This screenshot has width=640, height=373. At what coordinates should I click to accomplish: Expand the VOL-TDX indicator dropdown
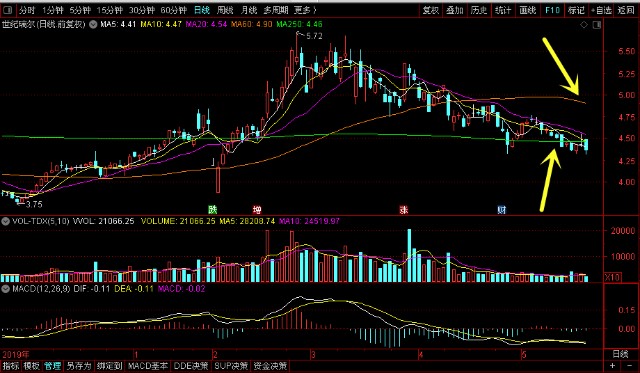click(x=5, y=221)
